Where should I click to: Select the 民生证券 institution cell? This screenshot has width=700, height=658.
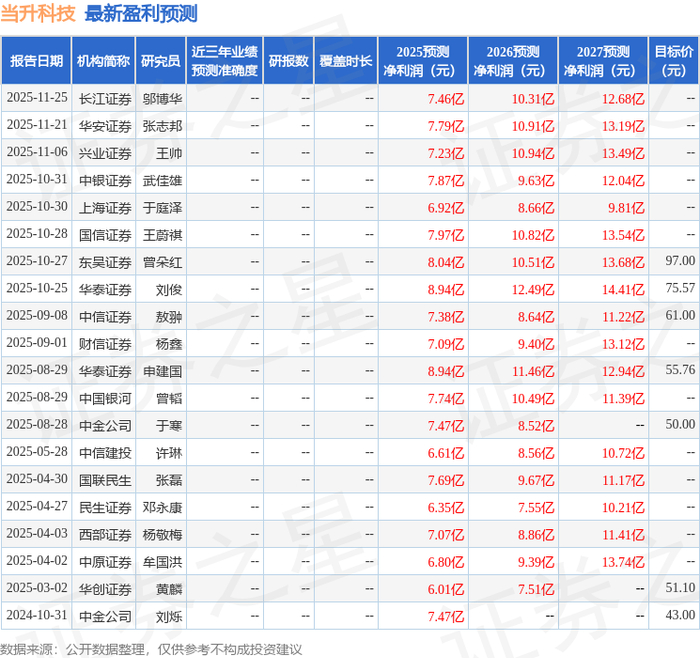click(x=105, y=507)
